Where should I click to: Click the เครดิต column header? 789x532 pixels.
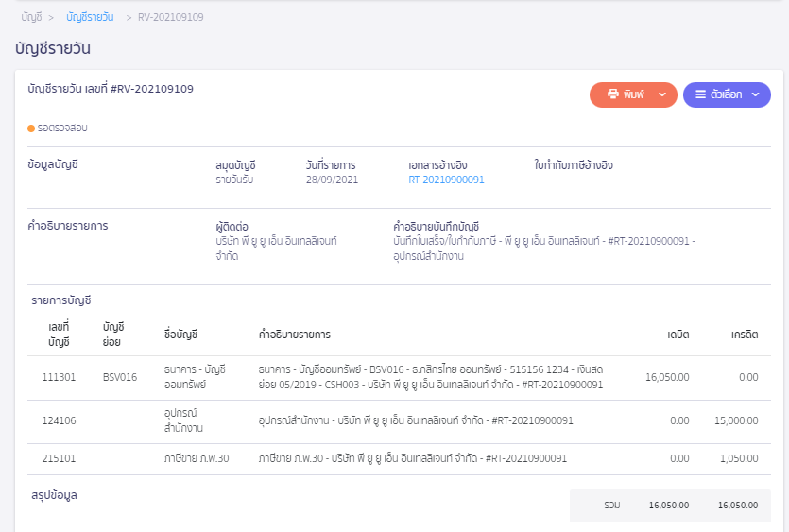(x=745, y=335)
